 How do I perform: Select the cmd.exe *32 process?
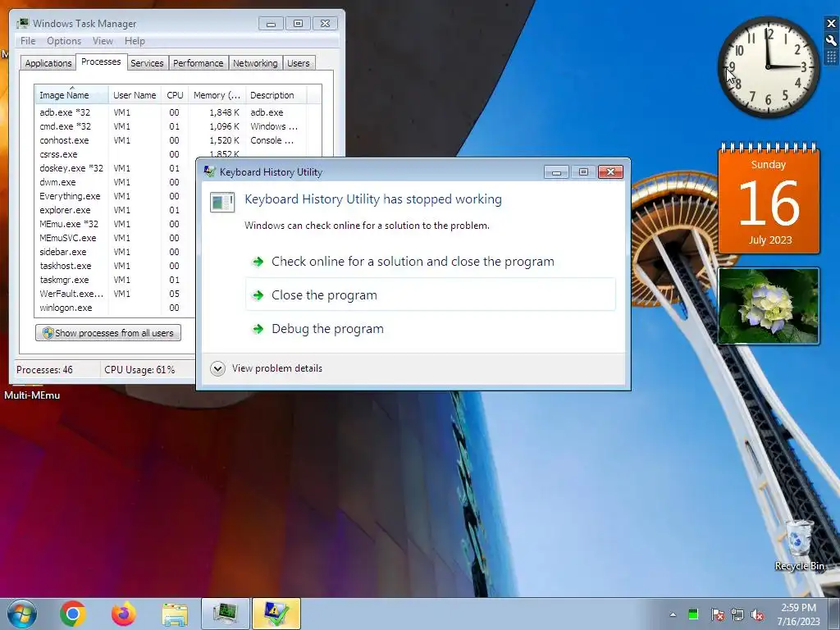[178, 126]
